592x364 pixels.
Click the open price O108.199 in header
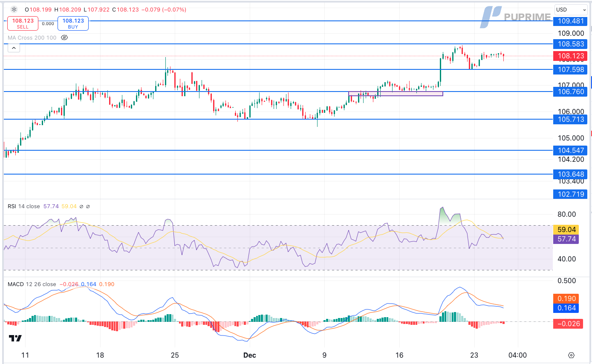click(38, 9)
